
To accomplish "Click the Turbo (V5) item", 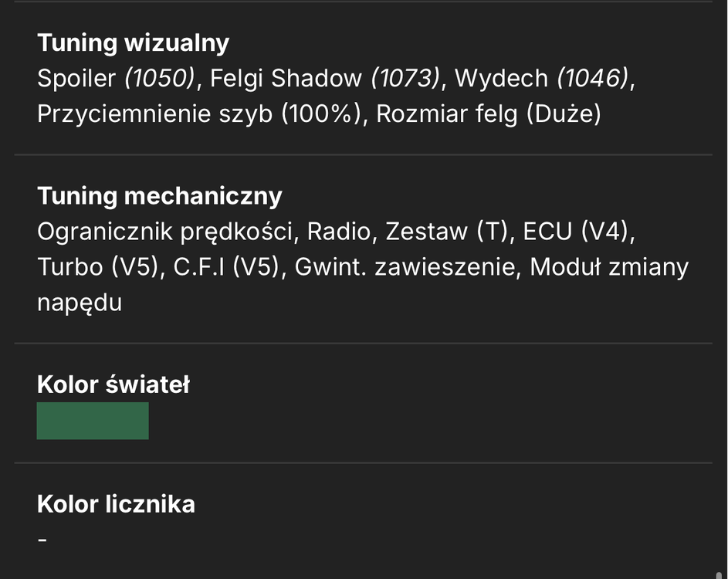I will pos(98,267).
